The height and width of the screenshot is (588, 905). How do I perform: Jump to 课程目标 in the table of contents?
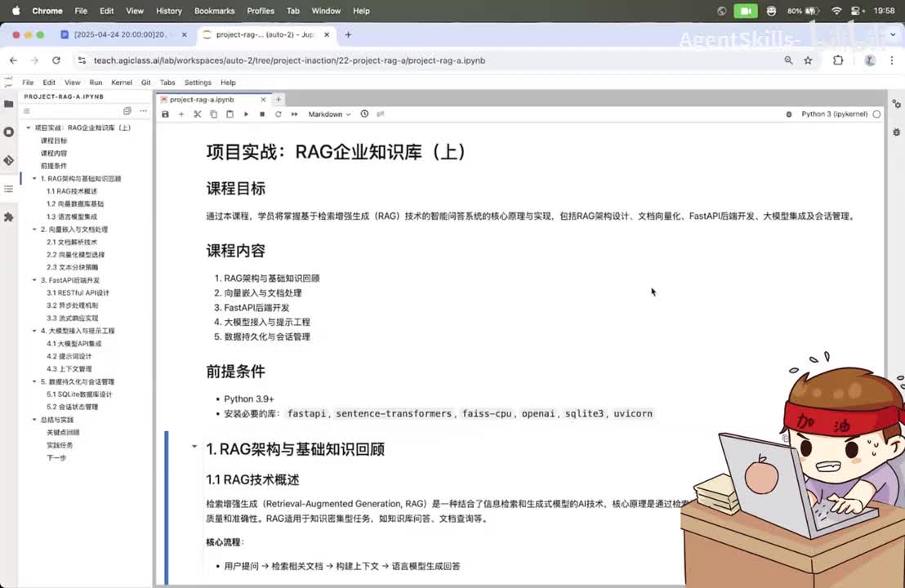(x=54, y=140)
